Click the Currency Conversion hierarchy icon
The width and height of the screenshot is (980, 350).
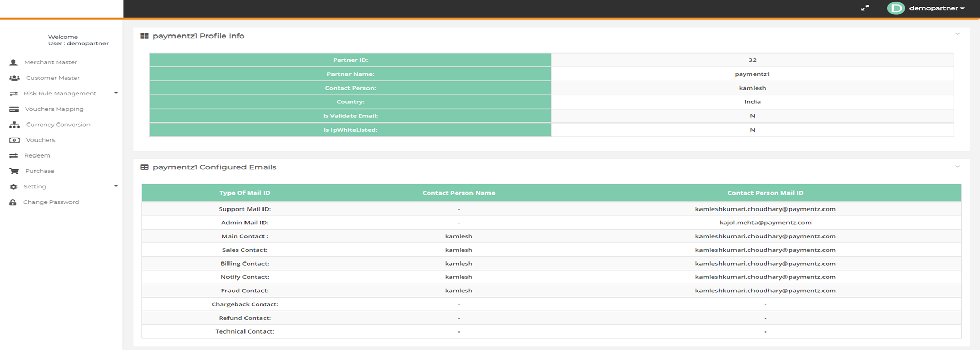tap(14, 125)
